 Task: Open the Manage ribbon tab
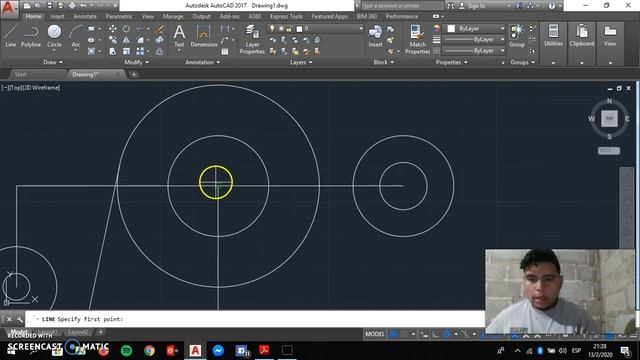[x=173, y=16]
